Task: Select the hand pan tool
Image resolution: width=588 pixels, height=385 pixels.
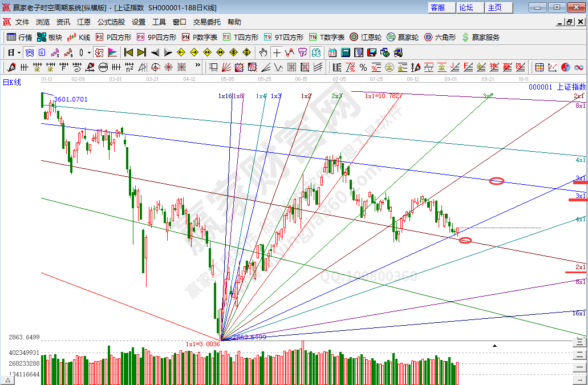Action: click(x=263, y=52)
